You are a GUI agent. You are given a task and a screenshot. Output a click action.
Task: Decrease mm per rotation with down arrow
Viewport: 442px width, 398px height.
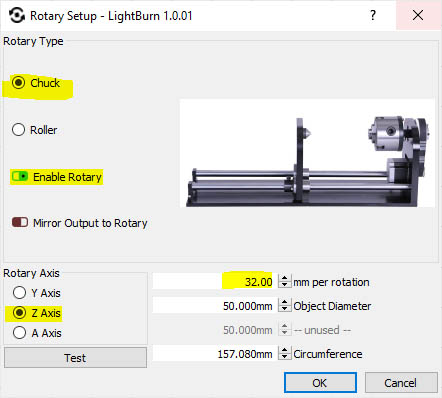coord(284,285)
